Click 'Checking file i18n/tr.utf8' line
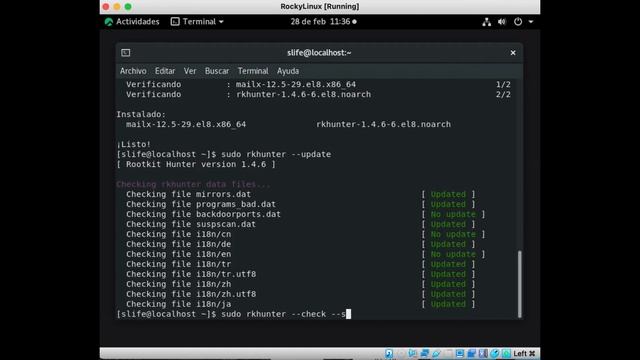 (191, 274)
